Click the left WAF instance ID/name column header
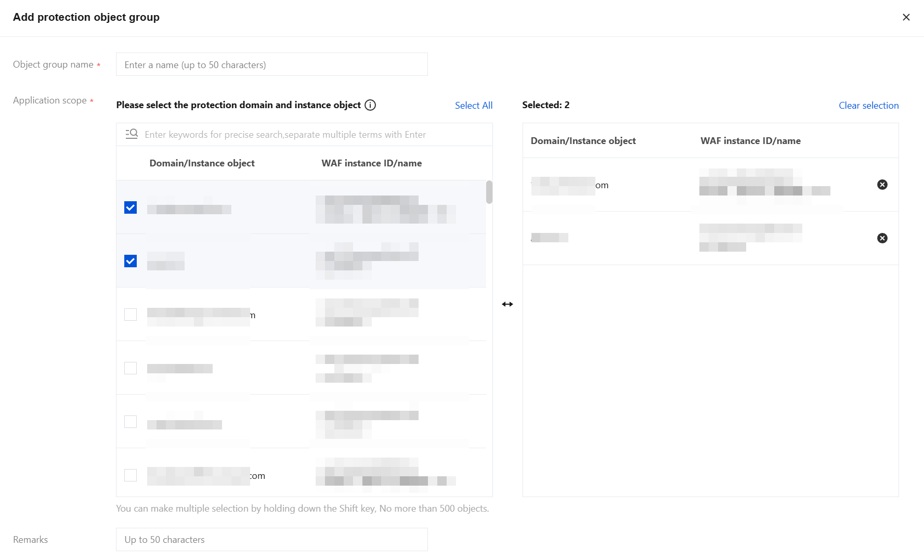Image resolution: width=924 pixels, height=560 pixels. 371,163
